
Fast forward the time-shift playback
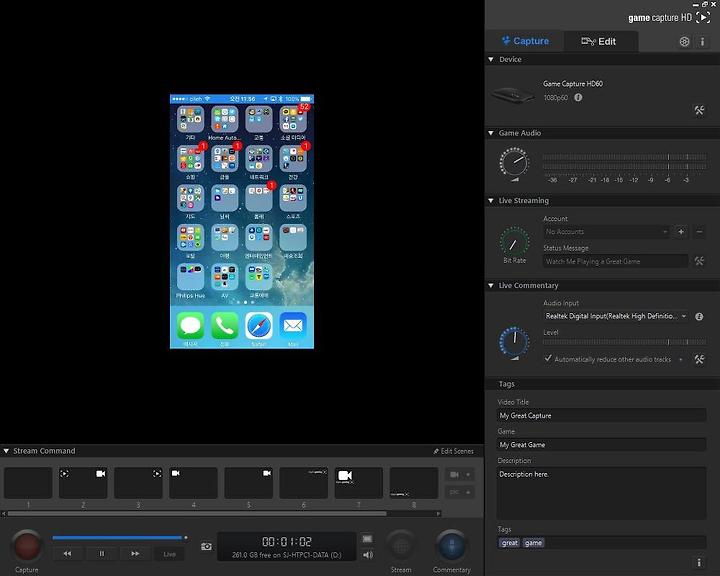[x=135, y=554]
